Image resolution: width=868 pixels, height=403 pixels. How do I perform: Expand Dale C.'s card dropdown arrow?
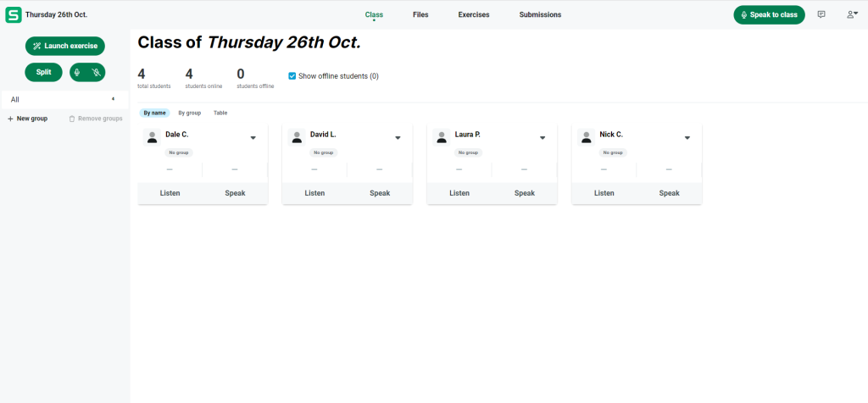point(253,138)
